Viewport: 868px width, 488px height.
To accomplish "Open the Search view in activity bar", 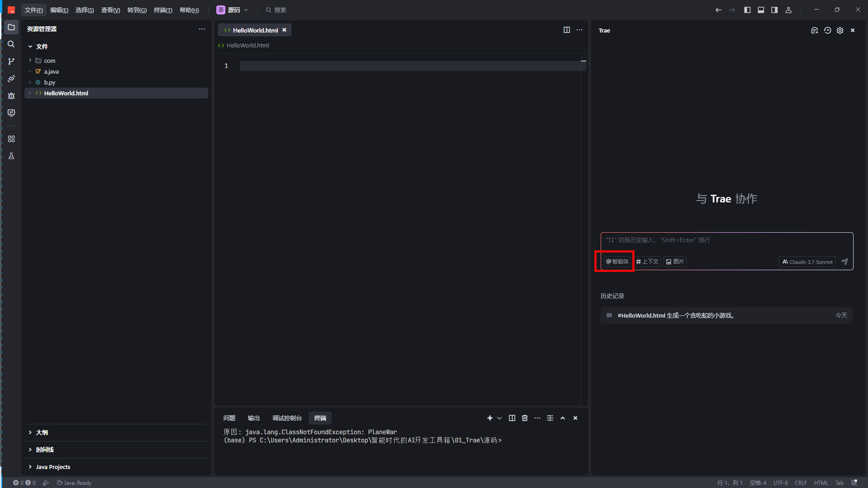I will [11, 44].
